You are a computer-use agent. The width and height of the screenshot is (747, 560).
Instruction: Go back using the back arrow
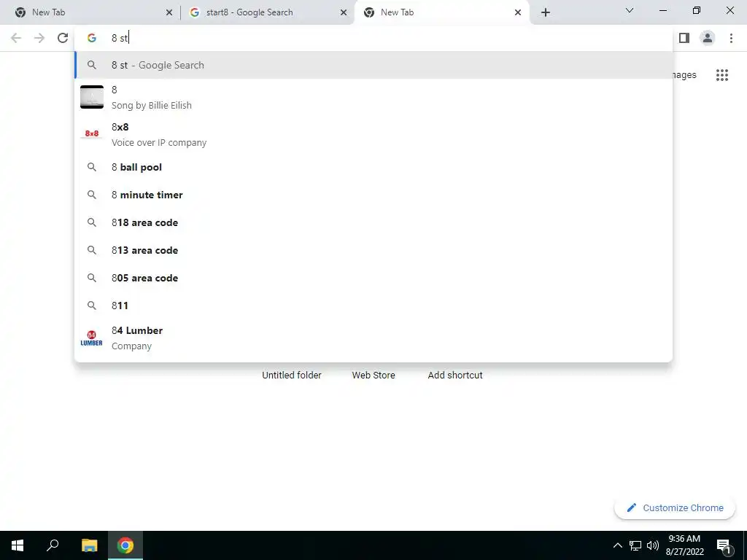[16, 38]
